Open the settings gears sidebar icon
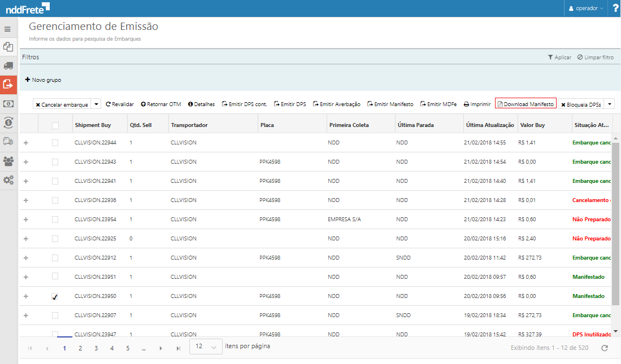The width and height of the screenshot is (621, 364). (8, 180)
